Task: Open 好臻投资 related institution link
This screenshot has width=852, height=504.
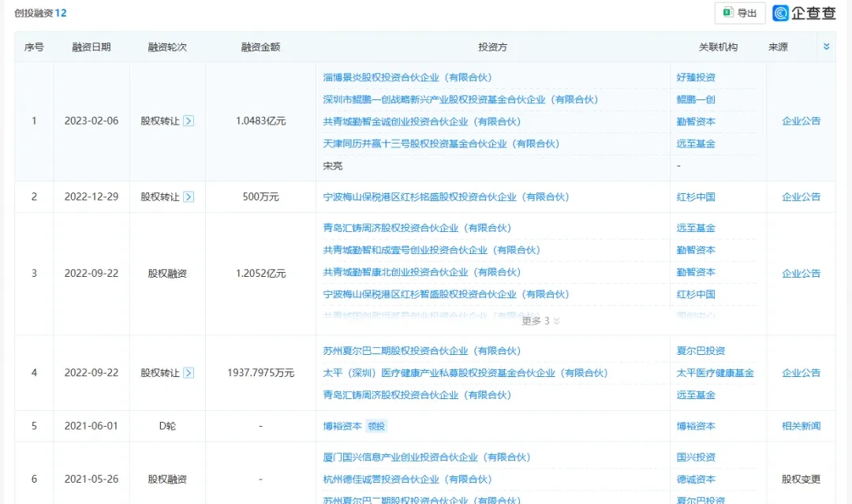Action: pos(696,77)
